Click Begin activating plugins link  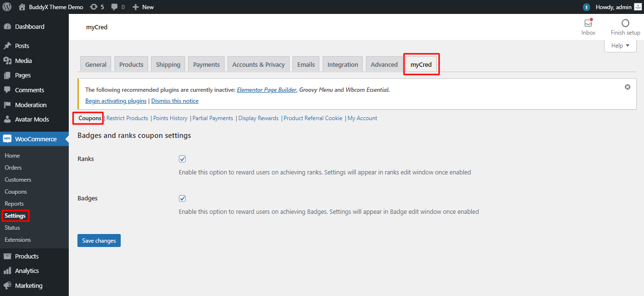pos(116,101)
